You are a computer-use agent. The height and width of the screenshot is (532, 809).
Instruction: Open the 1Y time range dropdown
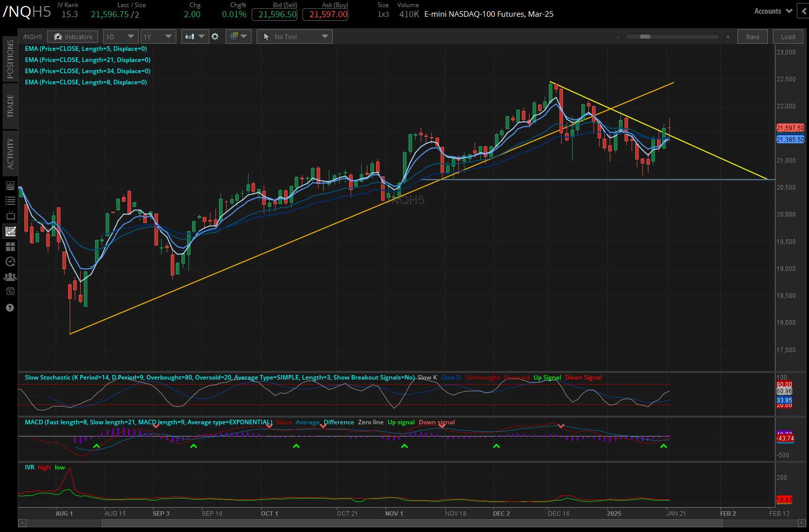tap(159, 37)
